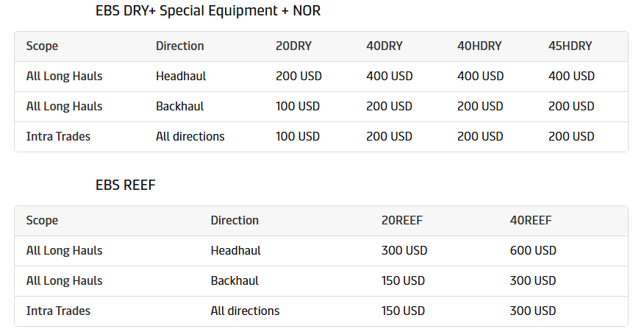Select the 40HDRY column header
The image size is (644, 329).
(x=479, y=46)
